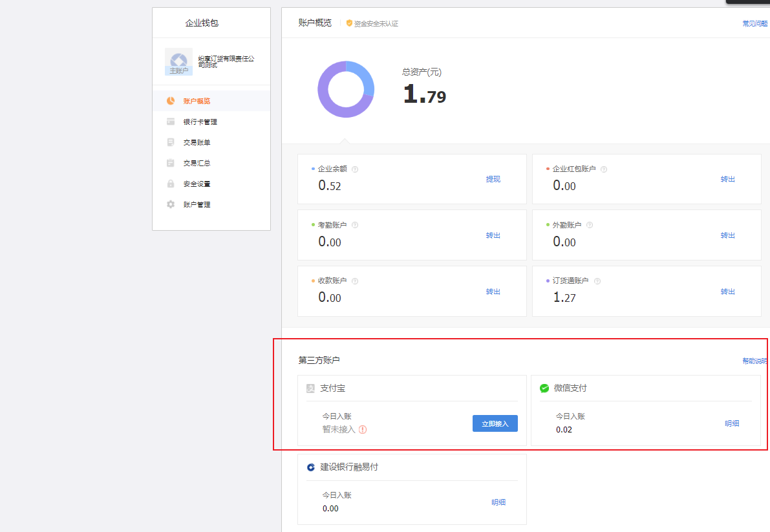Click the 账户管理 gear icon
This screenshot has width=770, height=532.
[171, 204]
